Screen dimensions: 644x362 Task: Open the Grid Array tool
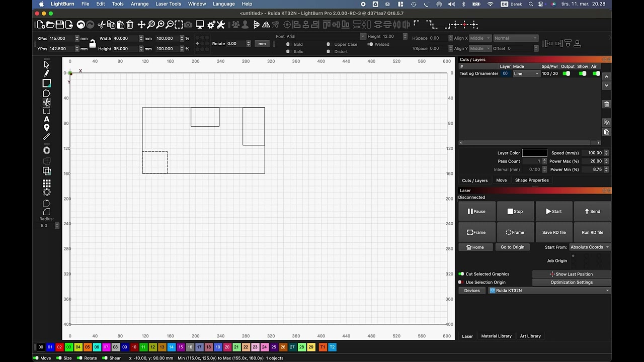tap(46, 184)
